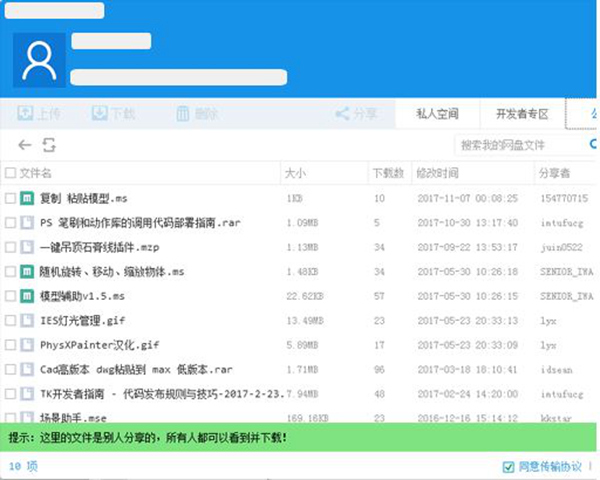Click the user avatar icon

pos(39,60)
